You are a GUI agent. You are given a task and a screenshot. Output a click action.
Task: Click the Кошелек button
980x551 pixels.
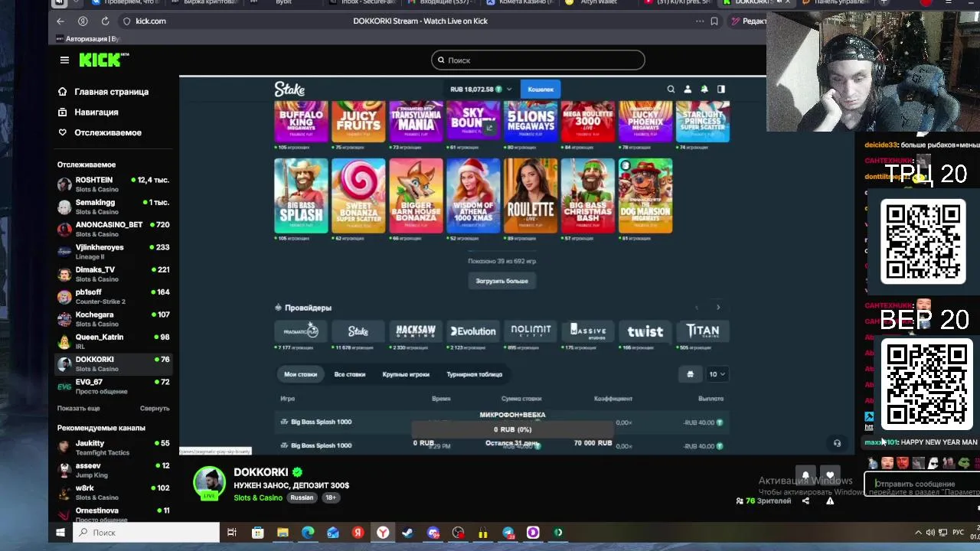click(541, 90)
